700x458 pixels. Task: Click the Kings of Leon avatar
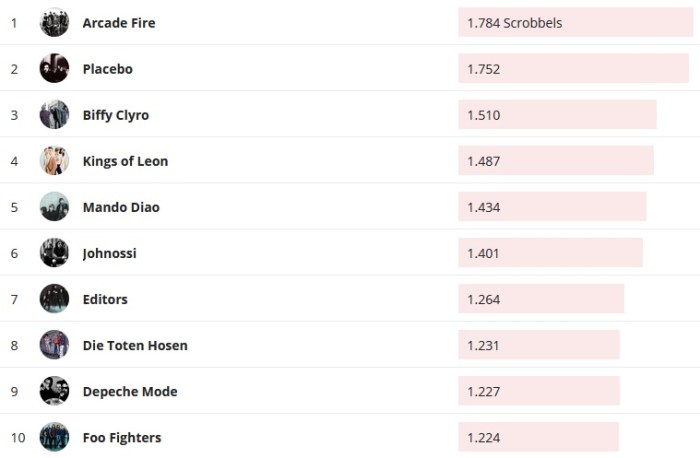(54, 161)
